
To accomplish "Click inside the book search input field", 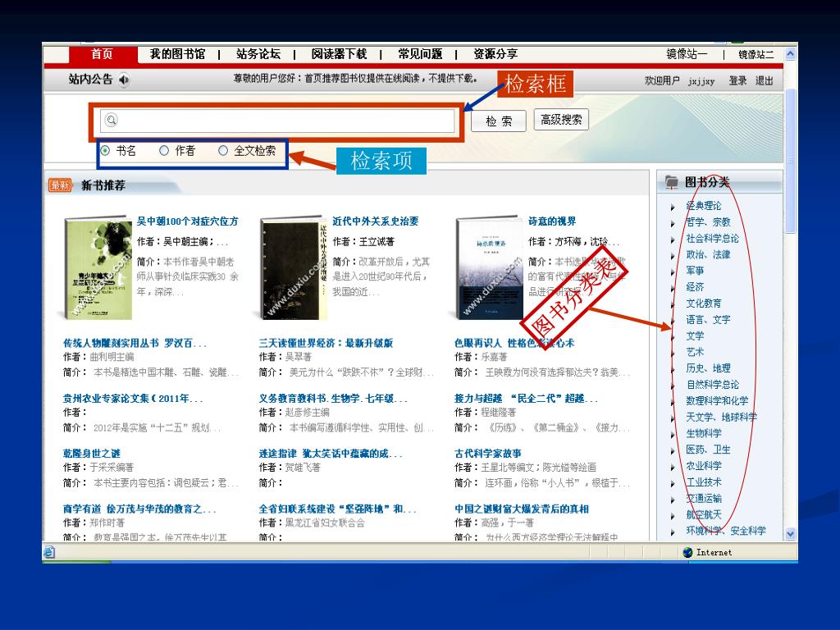I will (277, 121).
